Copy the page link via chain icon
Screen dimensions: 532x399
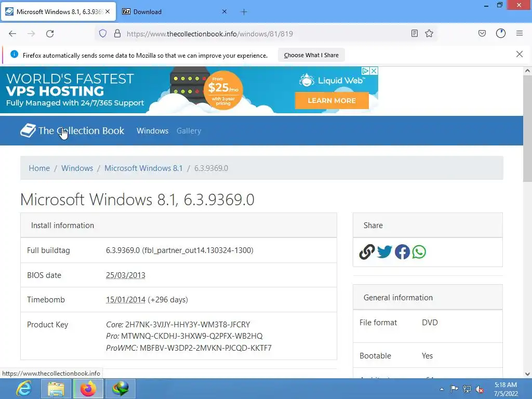(x=367, y=252)
